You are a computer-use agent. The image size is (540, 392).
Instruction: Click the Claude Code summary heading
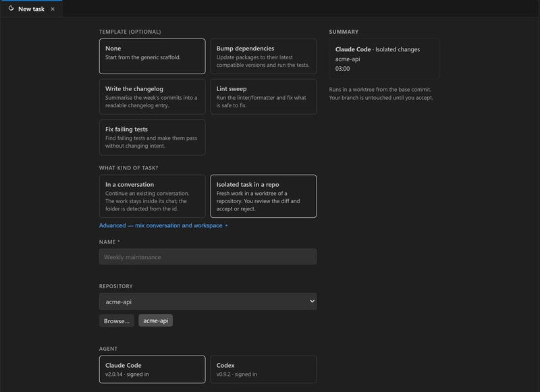[x=353, y=49]
